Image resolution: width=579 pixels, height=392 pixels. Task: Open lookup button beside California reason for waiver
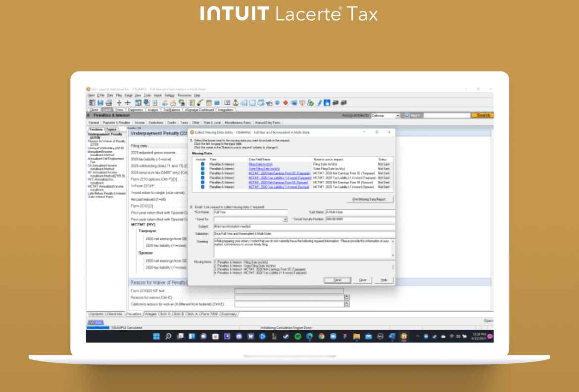pos(347,304)
